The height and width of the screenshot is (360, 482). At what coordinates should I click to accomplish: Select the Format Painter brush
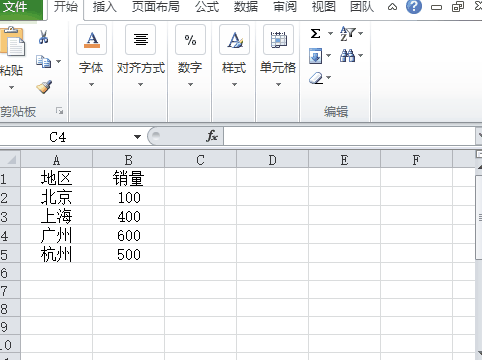[x=44, y=87]
